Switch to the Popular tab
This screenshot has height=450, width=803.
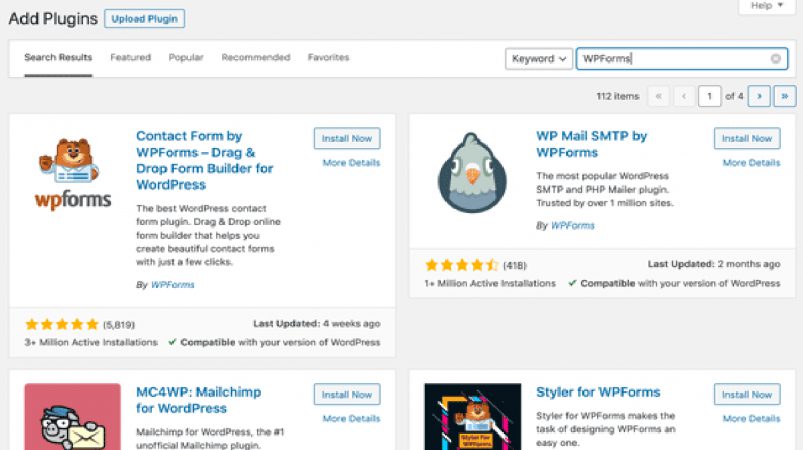(x=186, y=57)
